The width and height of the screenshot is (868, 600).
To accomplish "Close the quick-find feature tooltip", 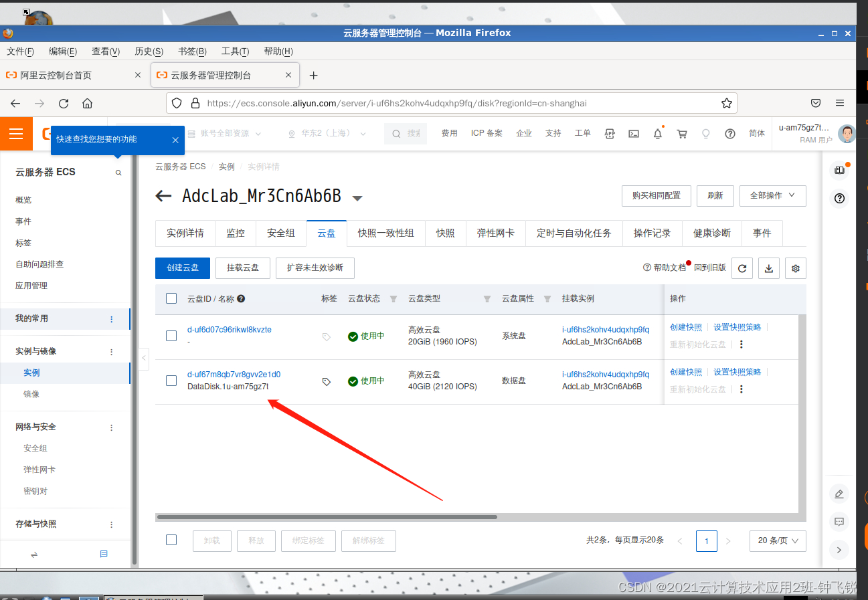I will click(175, 140).
